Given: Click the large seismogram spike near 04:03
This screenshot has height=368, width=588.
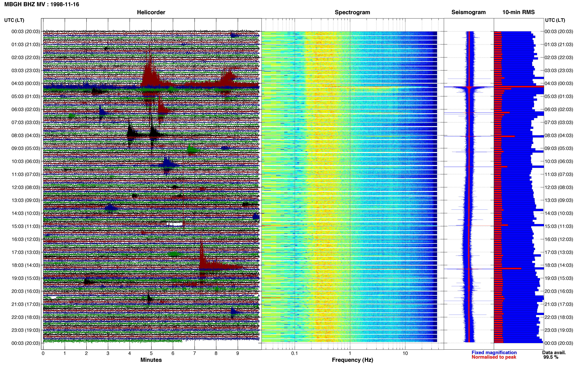Looking at the screenshot, I should tap(469, 87).
